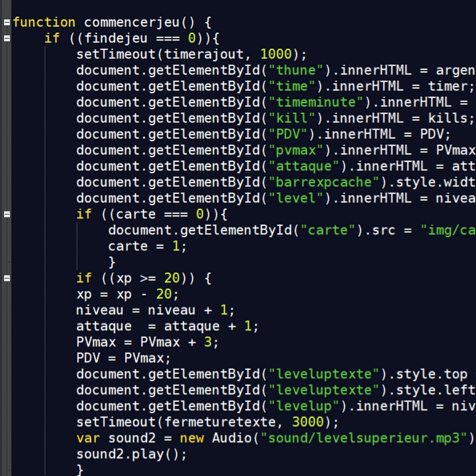
Task: Click the 'var' keyword before sound2
Action: [88, 438]
